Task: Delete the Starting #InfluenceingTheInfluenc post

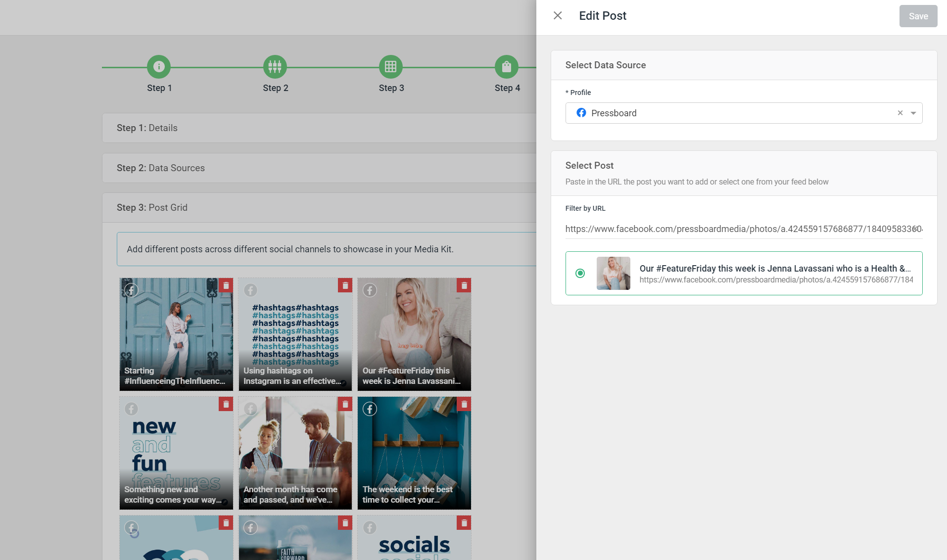Action: click(226, 285)
